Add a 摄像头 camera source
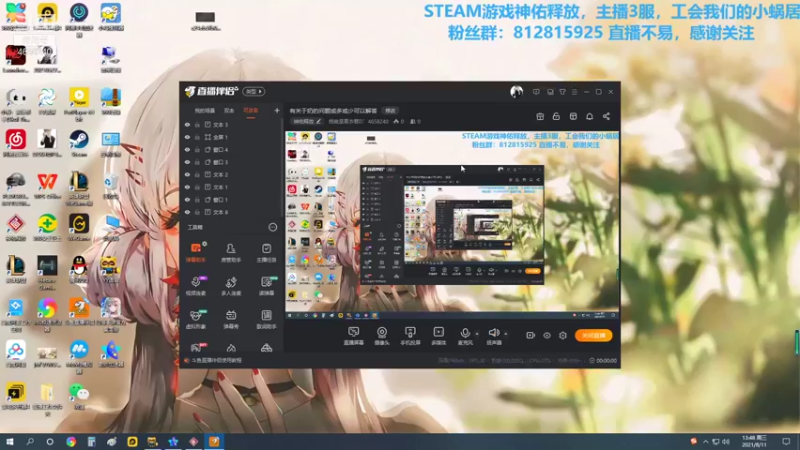Image resolution: width=800 pixels, height=450 pixels. [382, 336]
